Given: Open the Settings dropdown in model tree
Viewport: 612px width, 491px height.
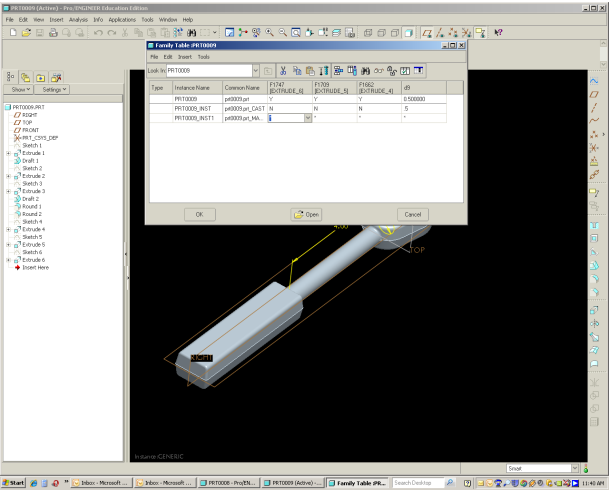Looking at the screenshot, I should (55, 90).
